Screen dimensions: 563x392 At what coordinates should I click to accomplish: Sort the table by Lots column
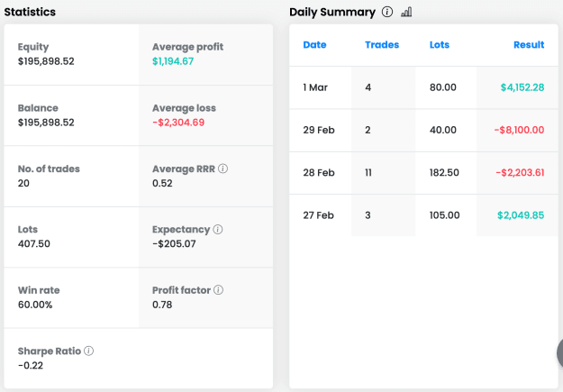click(440, 44)
